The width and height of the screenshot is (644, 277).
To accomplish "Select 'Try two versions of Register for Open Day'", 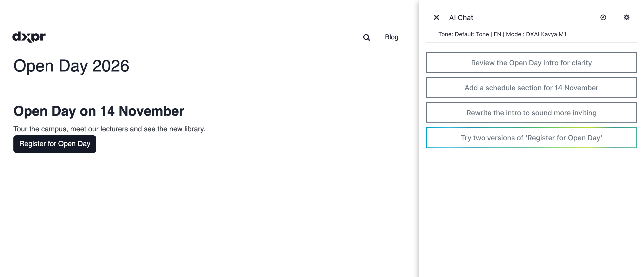I will [x=531, y=138].
